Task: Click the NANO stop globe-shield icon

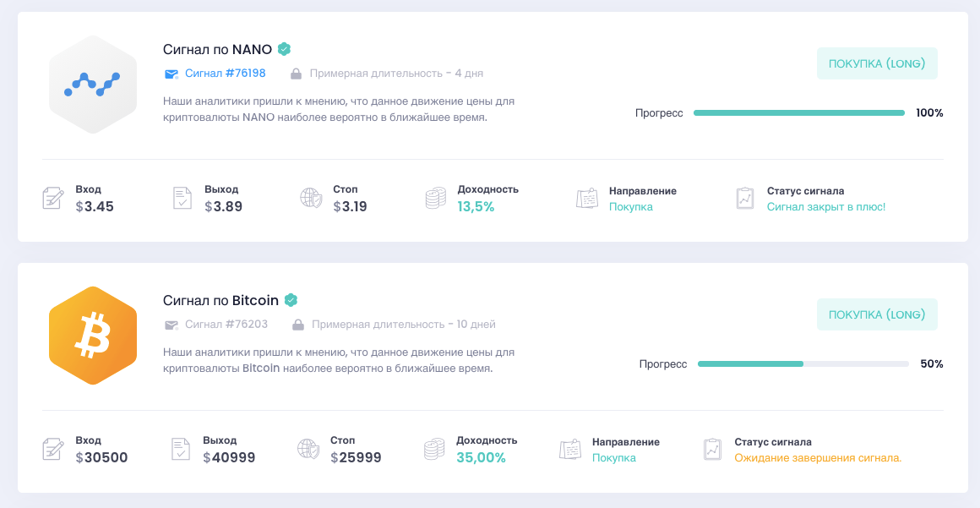Action: (x=311, y=198)
